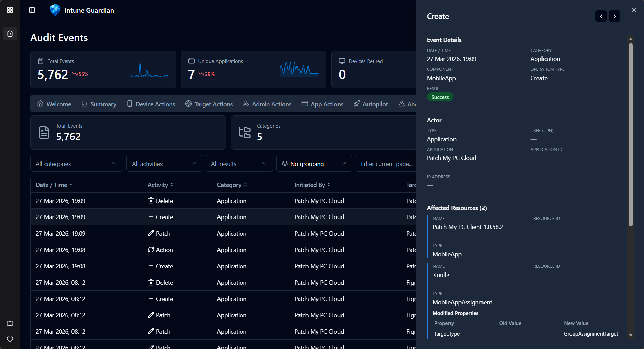Toggle the sidebar panel icon
644x349 pixels.
coord(32,10)
